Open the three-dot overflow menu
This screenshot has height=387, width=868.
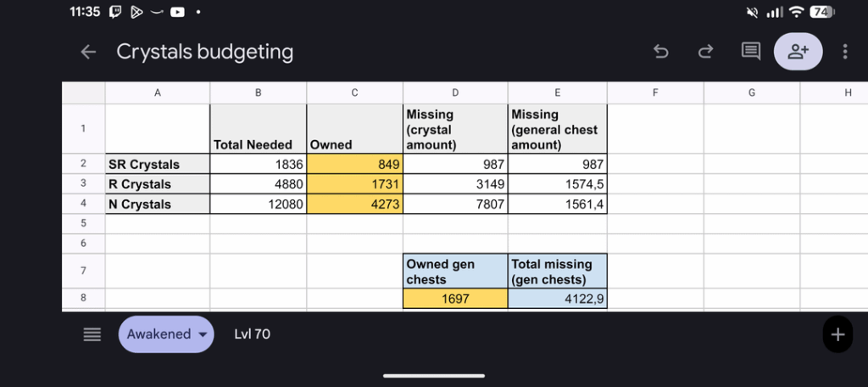click(845, 52)
